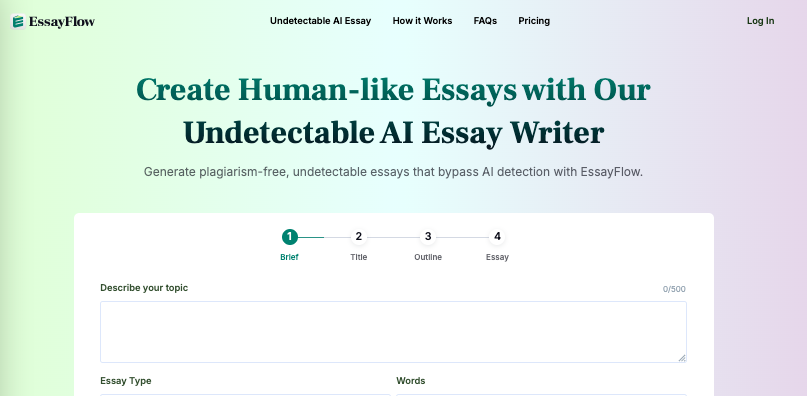Click the Outline step label
The image size is (807, 396).
point(428,257)
